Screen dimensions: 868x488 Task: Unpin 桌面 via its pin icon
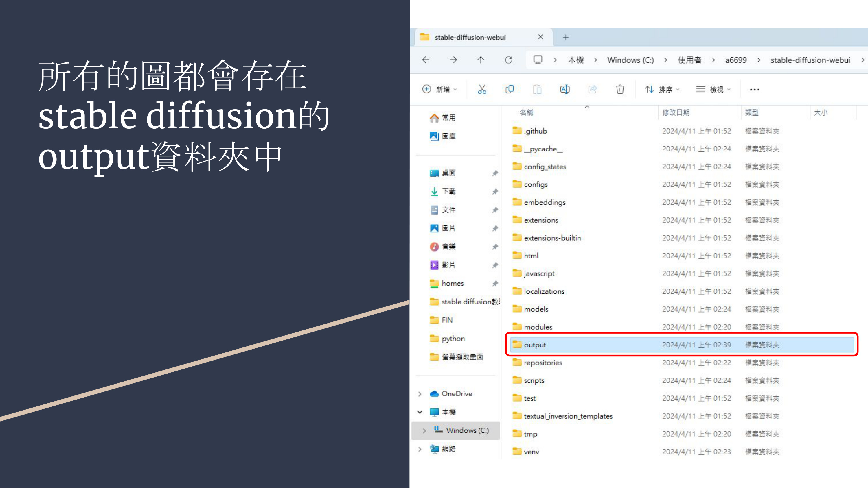495,173
